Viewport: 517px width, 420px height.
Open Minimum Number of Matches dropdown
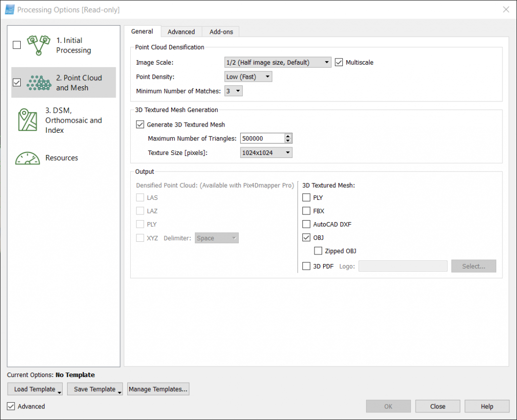pos(233,91)
